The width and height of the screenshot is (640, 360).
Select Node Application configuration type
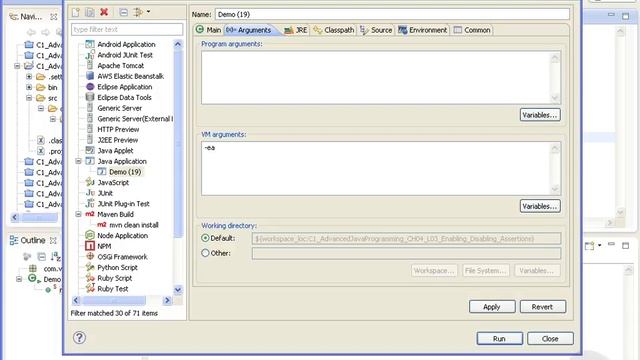pyautogui.click(x=122, y=236)
